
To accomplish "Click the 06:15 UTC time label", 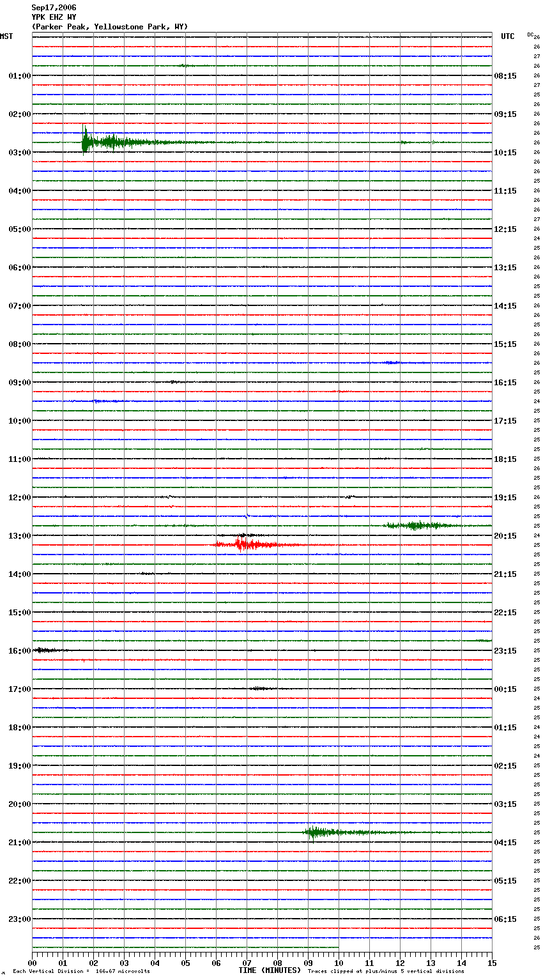I will 505,919.
